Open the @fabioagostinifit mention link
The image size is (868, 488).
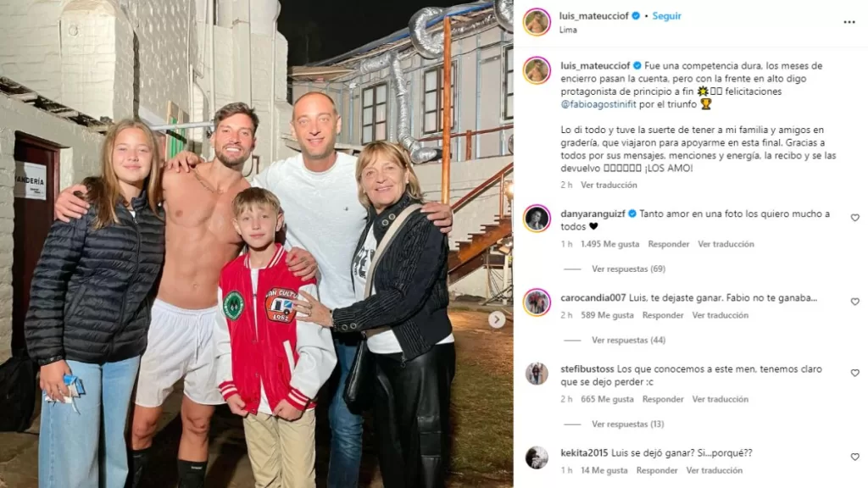point(598,104)
